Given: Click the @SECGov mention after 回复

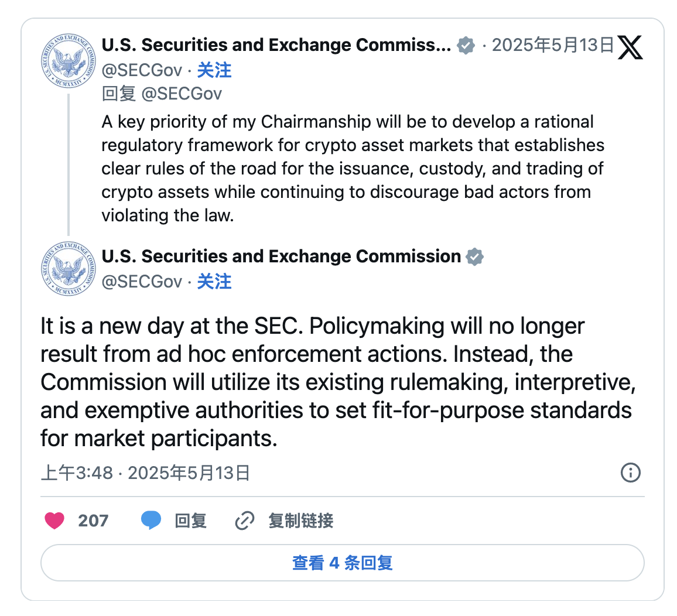Looking at the screenshot, I should (182, 94).
